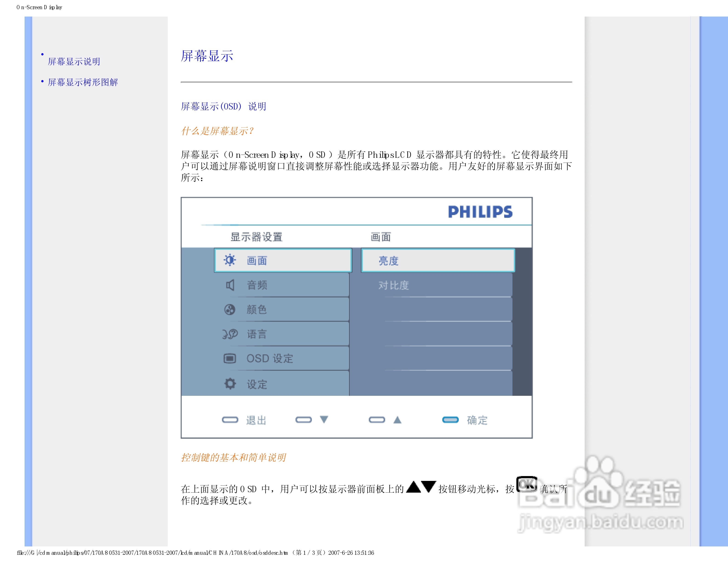This screenshot has width=728, height=563.
Task: Click the black down triangle icon in text
Action: tap(429, 487)
